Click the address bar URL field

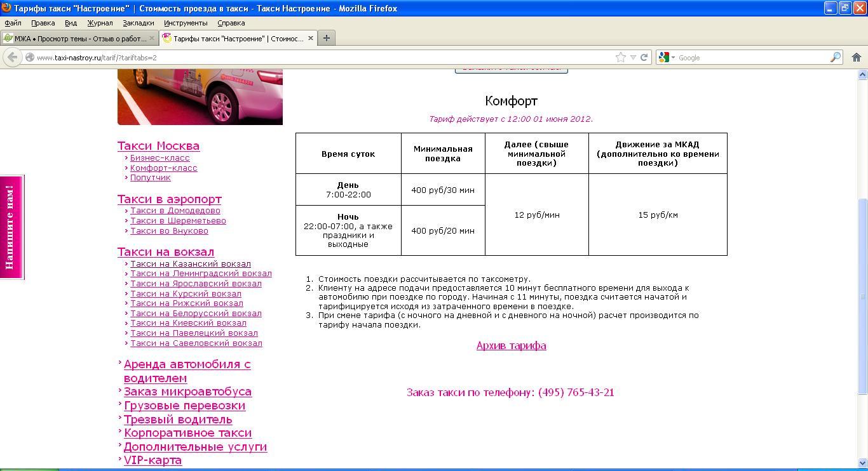pyautogui.click(x=318, y=57)
